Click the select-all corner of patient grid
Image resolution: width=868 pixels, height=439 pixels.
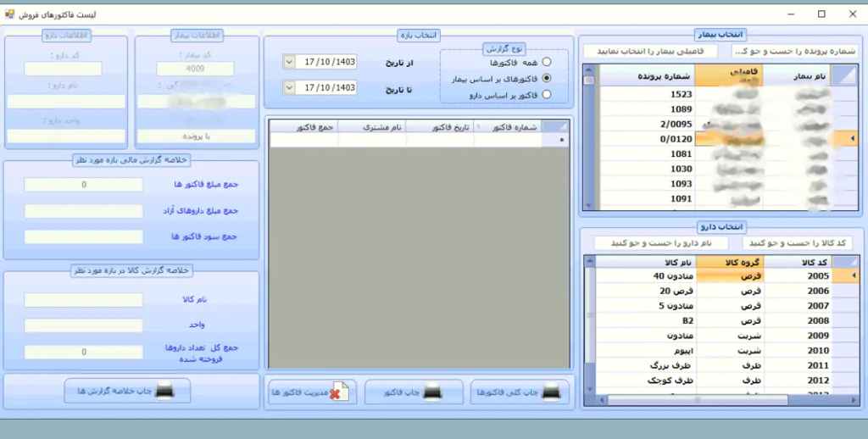(x=843, y=75)
